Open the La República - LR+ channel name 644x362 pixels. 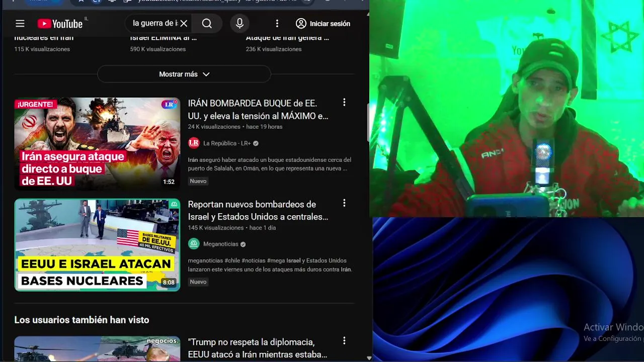[227, 143]
